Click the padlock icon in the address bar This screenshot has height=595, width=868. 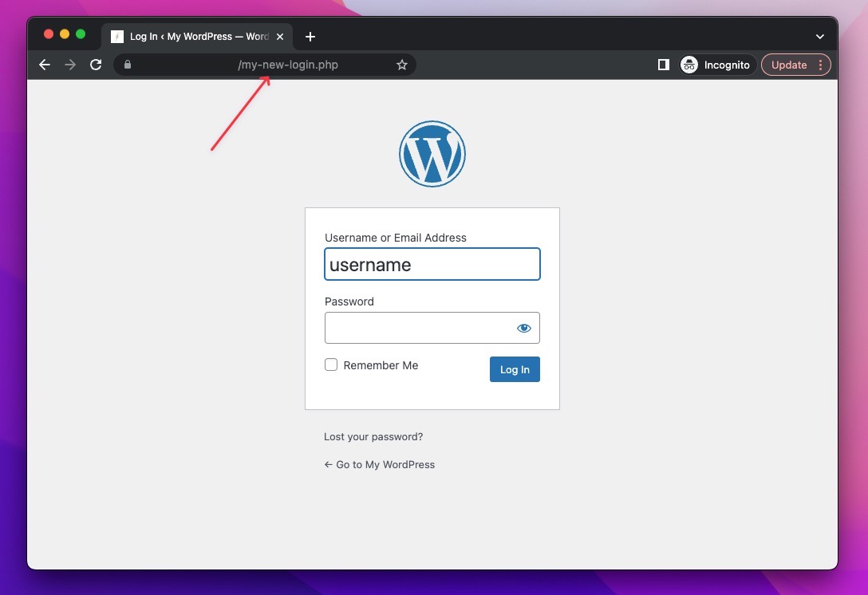point(128,65)
